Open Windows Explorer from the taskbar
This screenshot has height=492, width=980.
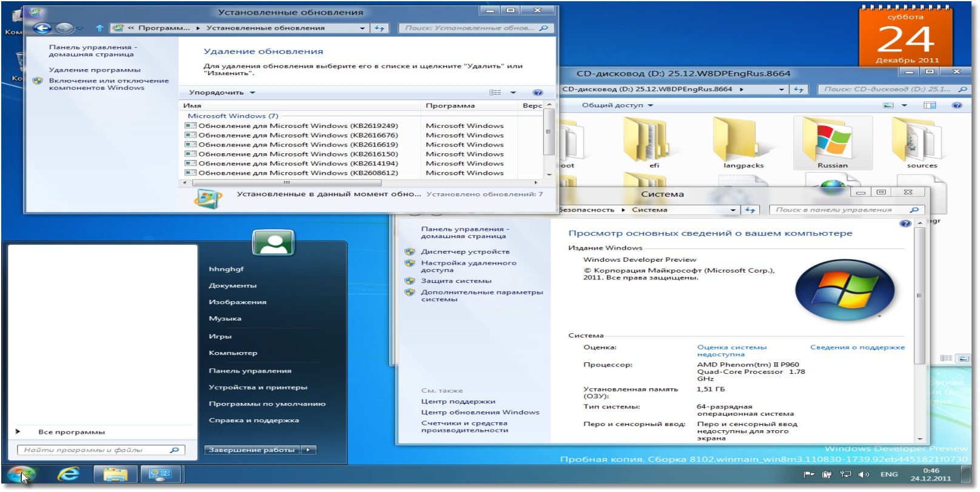pyautogui.click(x=115, y=474)
